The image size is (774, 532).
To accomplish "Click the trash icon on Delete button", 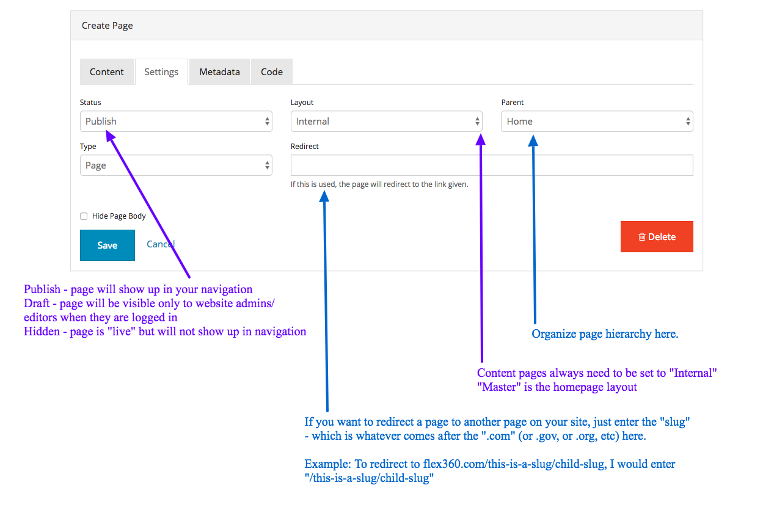I will pos(641,237).
